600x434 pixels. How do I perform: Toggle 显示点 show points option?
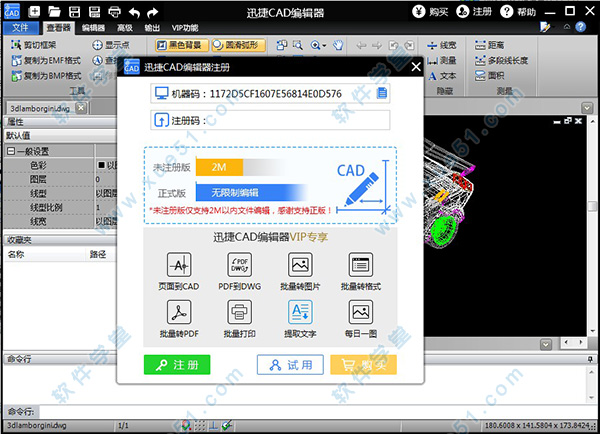point(111,45)
